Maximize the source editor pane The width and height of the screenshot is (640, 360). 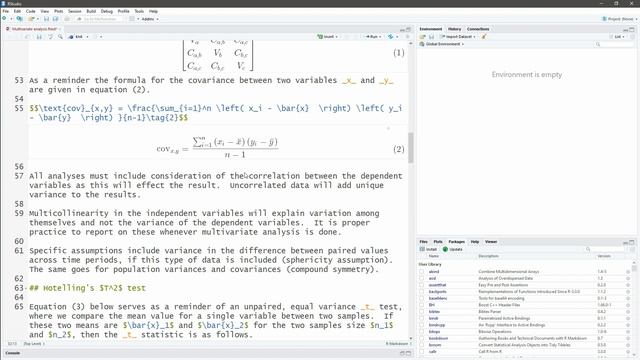click(408, 29)
